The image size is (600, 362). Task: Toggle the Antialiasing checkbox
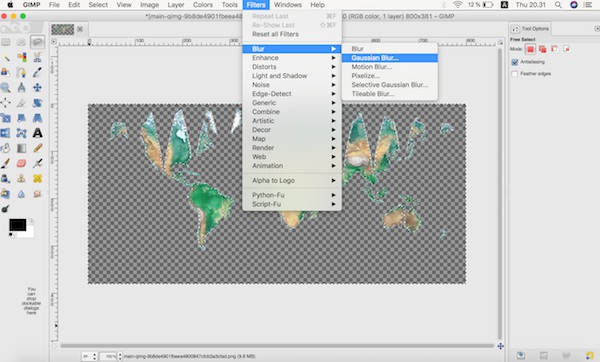(515, 62)
